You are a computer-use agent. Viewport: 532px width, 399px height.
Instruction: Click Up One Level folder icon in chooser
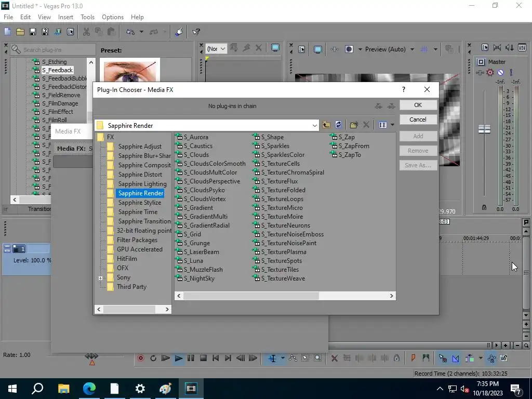click(x=326, y=125)
